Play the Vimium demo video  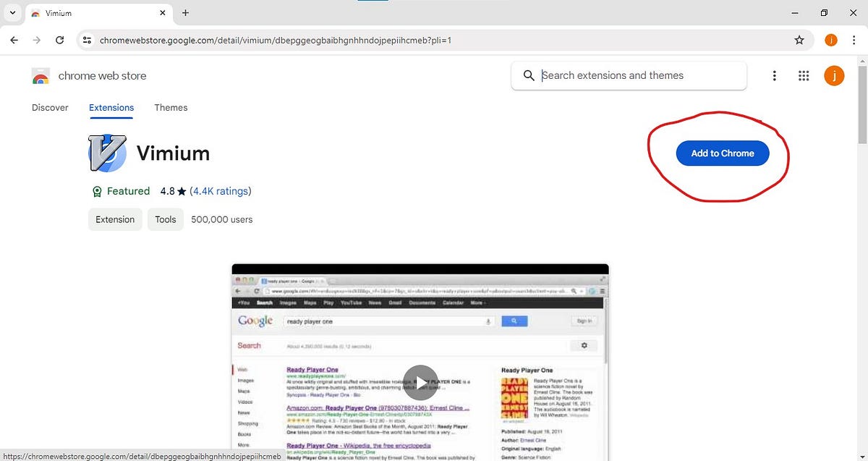(420, 382)
